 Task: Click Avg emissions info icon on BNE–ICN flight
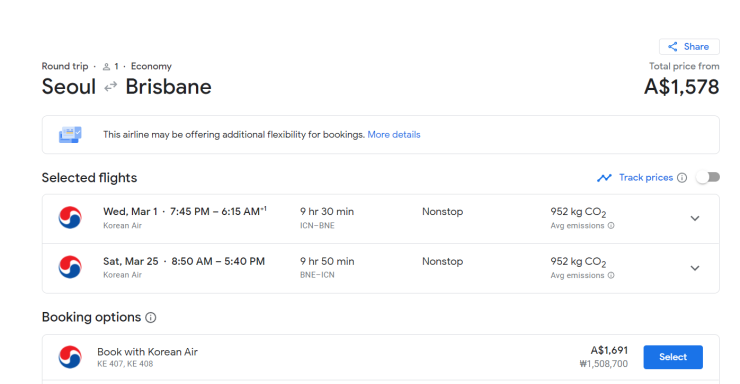(611, 275)
